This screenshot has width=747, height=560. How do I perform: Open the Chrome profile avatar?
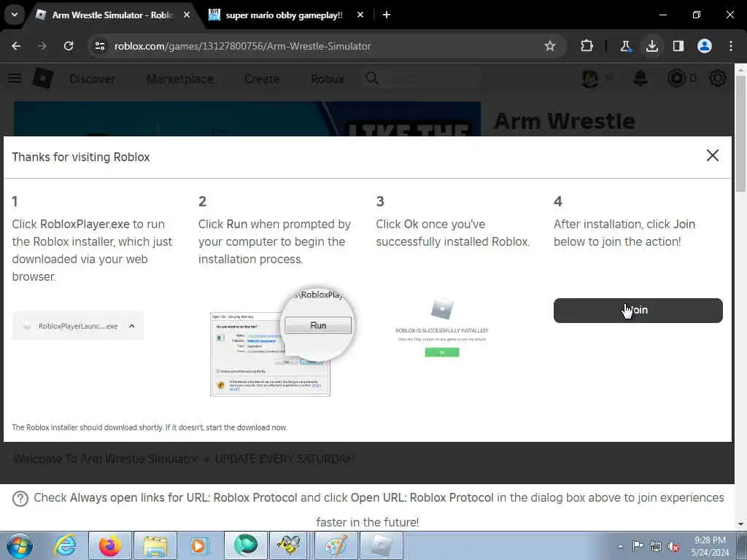pos(705,46)
